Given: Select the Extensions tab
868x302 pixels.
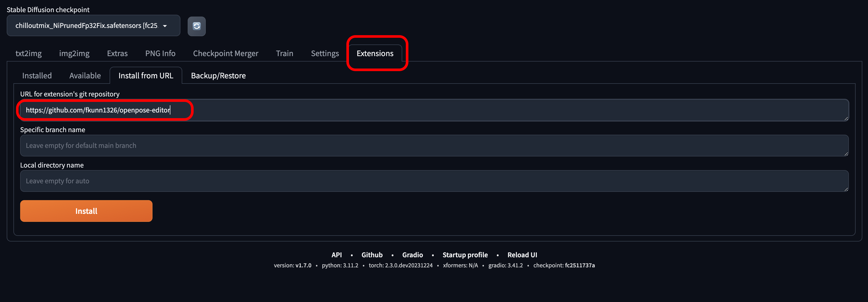Looking at the screenshot, I should point(375,53).
